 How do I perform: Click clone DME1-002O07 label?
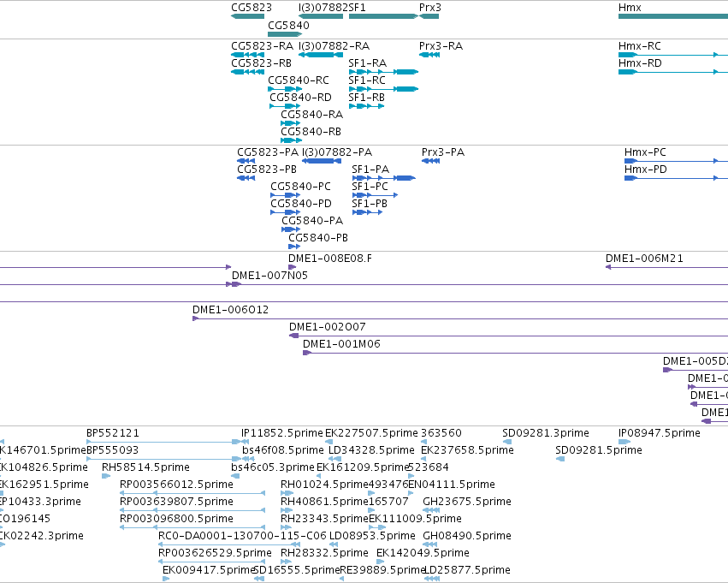328,328
